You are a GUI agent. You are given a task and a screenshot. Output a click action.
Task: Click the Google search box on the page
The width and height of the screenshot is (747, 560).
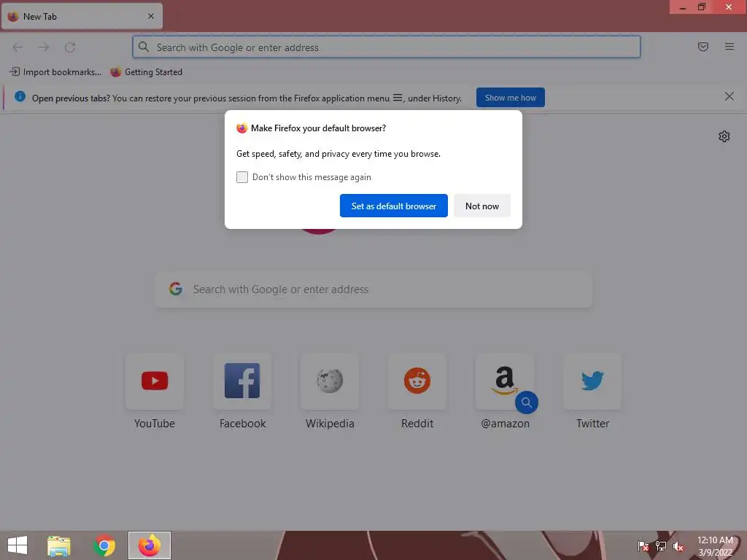pos(373,289)
